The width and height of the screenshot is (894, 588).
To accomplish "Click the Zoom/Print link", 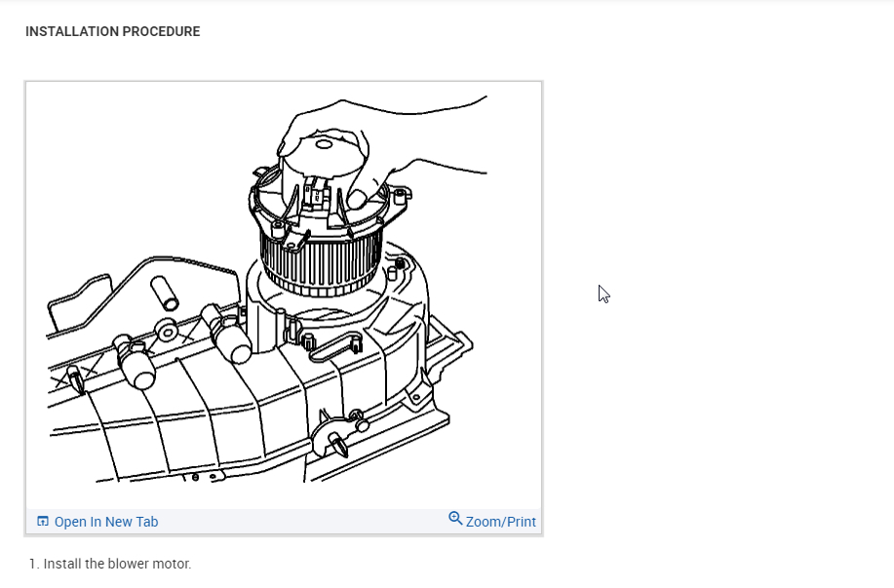I will pyautogui.click(x=500, y=522).
